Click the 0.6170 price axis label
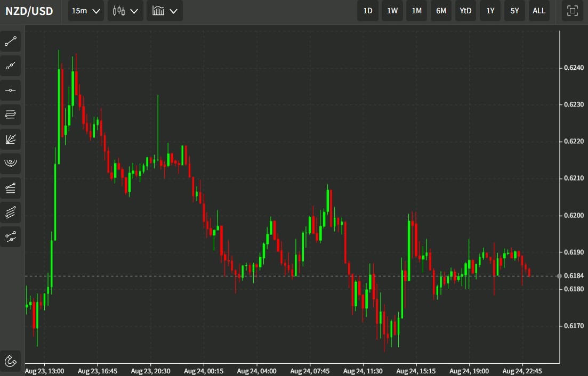The height and width of the screenshot is (376, 588). click(x=574, y=326)
